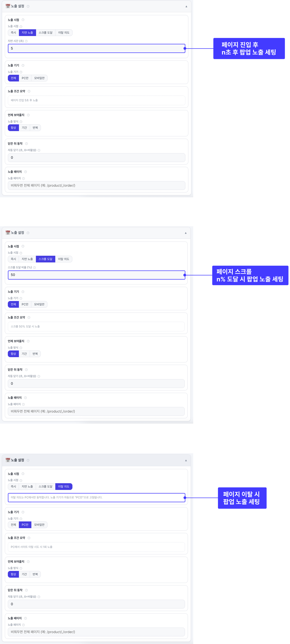Click 노출 페이지 path input in the 이탈 의도 panel
Viewport: 290px width, 644px height.
click(x=96, y=632)
